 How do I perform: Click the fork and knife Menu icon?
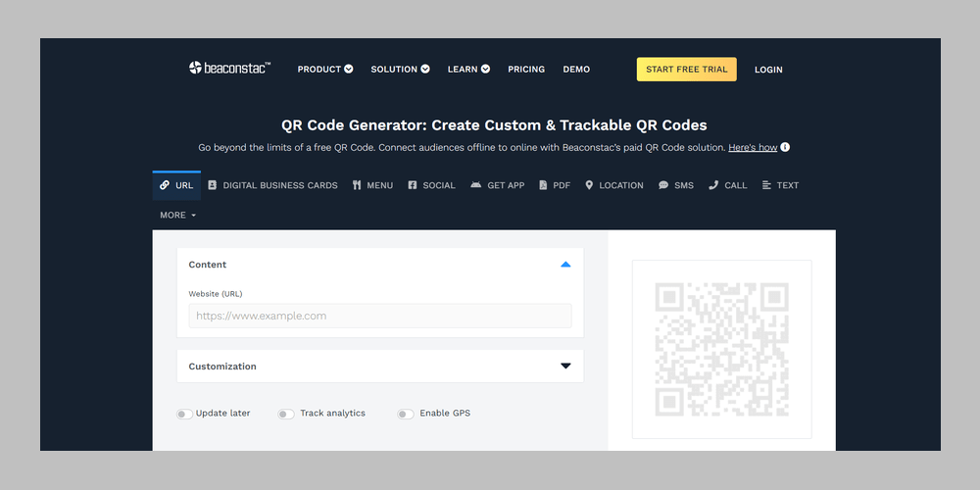[x=357, y=185]
